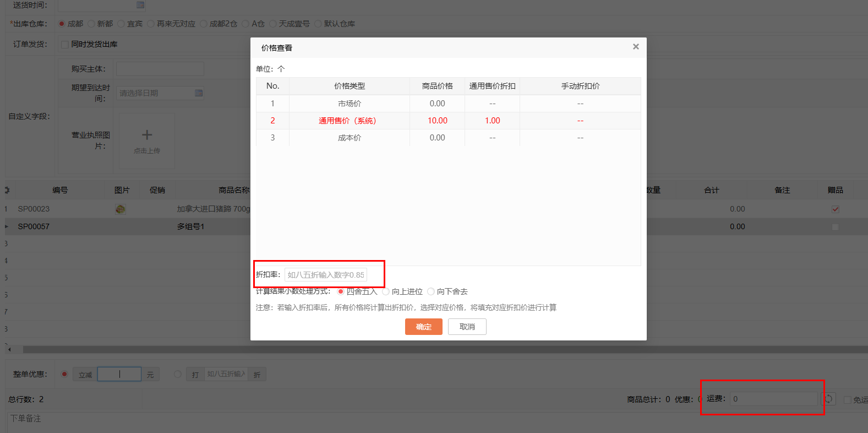Click the plus icon to upload 营业执照图片

147,135
